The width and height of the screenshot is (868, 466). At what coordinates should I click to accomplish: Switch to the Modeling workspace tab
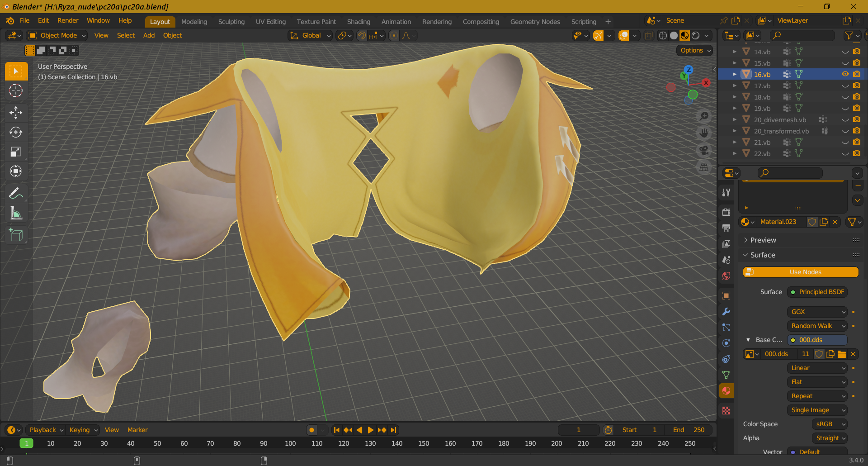194,22
